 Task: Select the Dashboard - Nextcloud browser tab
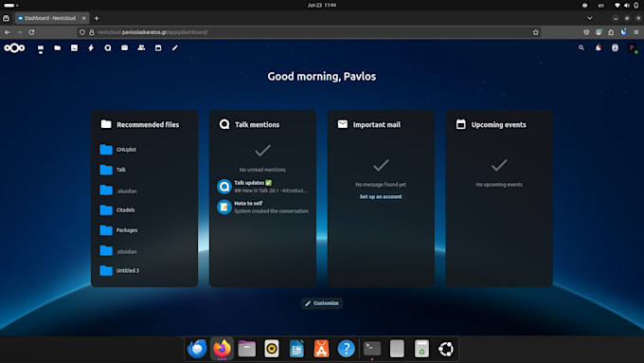tap(52, 18)
